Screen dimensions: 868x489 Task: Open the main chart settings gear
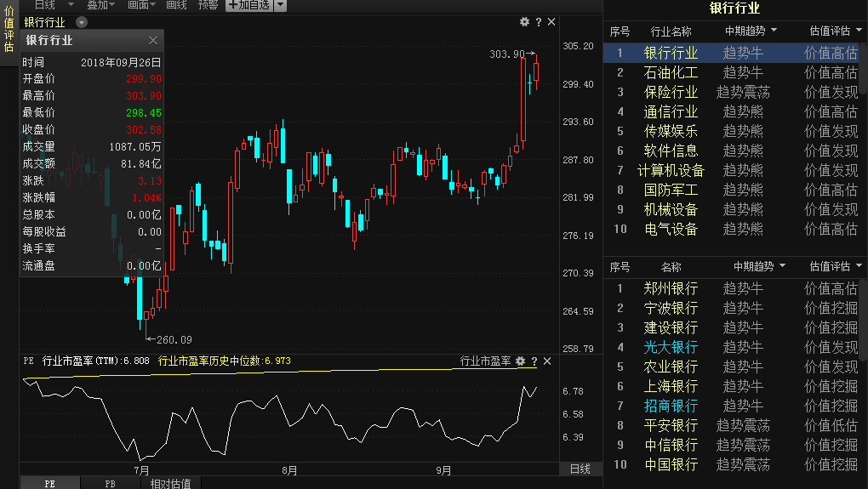[524, 21]
